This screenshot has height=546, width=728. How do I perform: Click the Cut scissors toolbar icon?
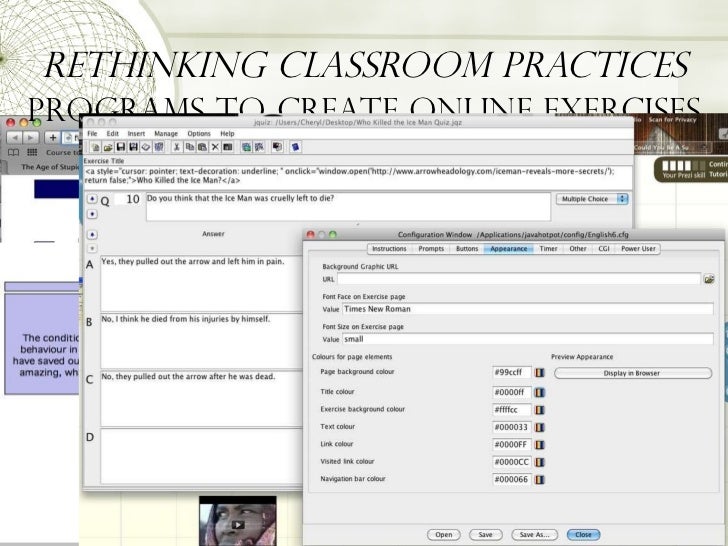point(178,146)
